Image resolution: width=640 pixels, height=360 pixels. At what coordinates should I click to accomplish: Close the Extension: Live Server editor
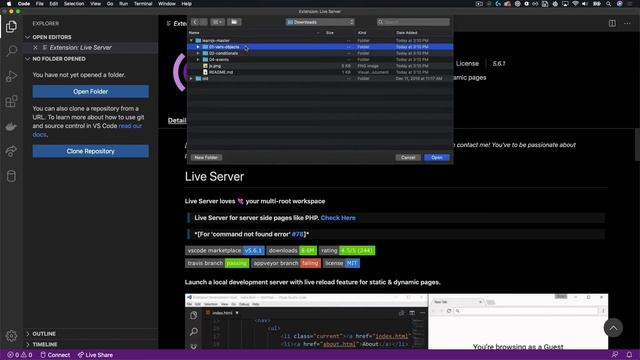point(36,47)
